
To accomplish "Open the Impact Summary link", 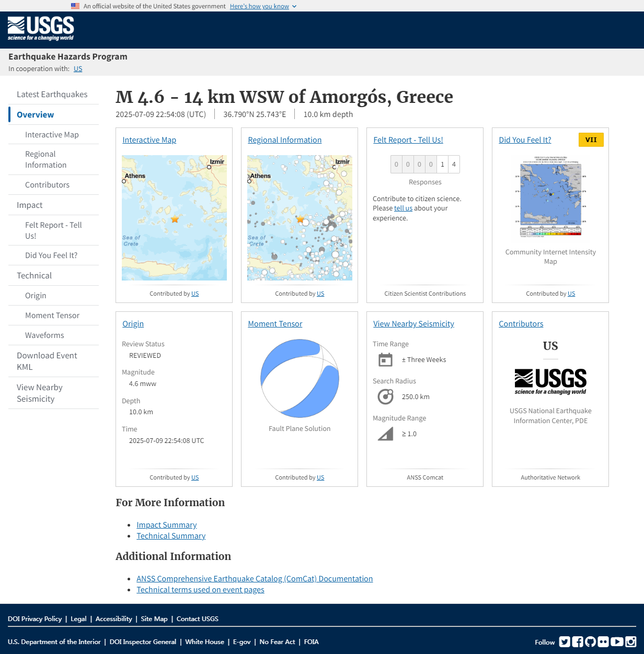I will click(x=167, y=525).
